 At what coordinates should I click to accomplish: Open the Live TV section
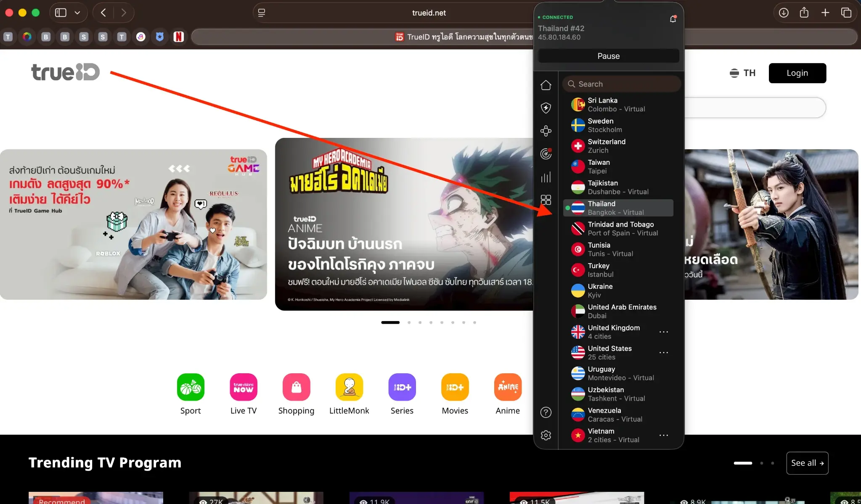pyautogui.click(x=244, y=387)
